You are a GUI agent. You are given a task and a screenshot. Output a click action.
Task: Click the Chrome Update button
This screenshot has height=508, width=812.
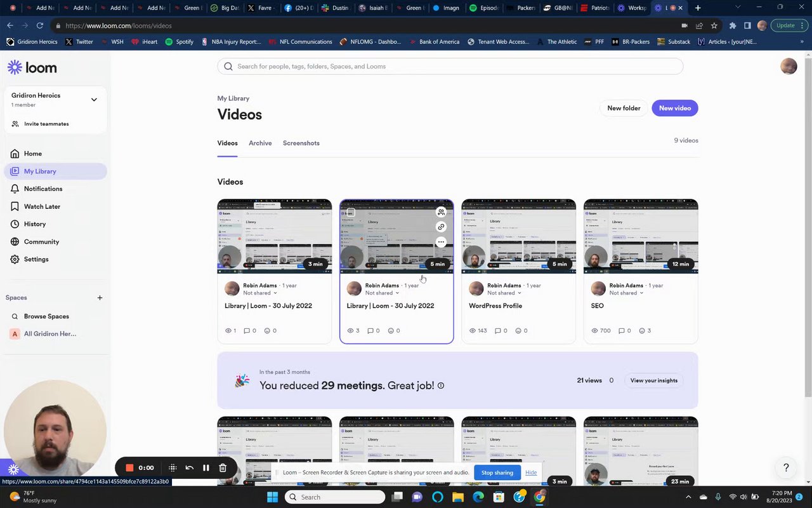tap(789, 25)
